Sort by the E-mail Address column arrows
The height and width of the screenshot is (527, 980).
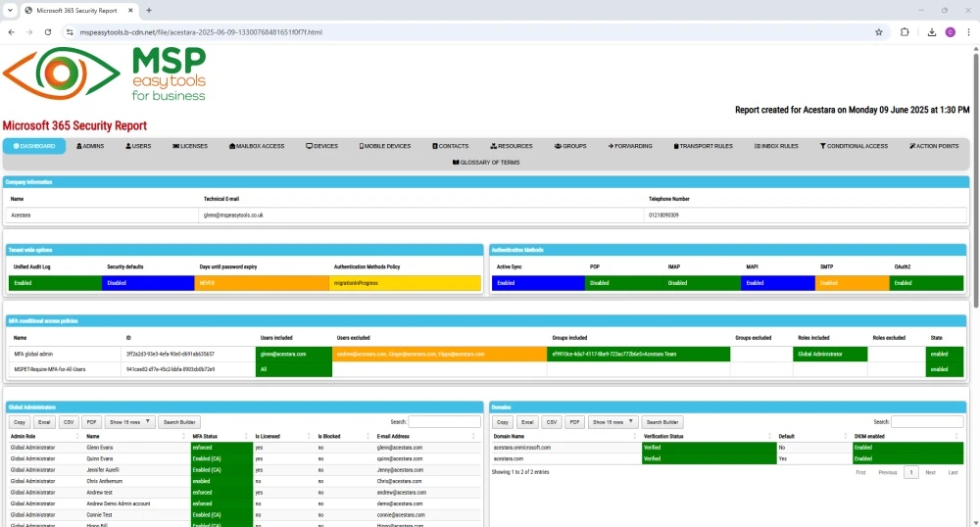tap(473, 436)
